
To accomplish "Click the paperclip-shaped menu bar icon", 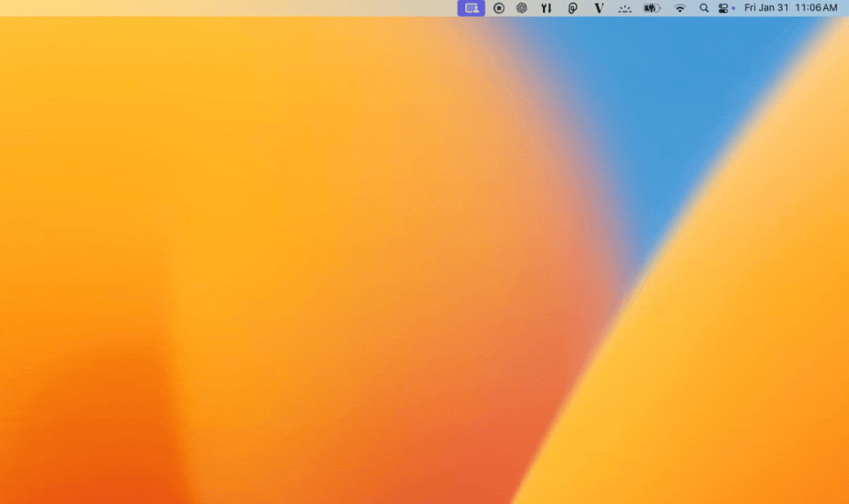I will pyautogui.click(x=572, y=8).
